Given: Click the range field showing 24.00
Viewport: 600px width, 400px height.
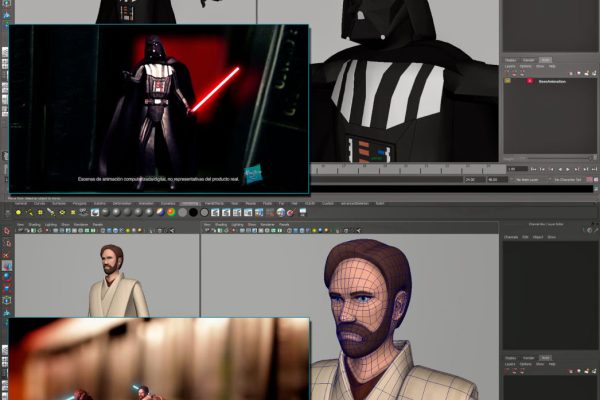Looking at the screenshot, I should [474, 180].
